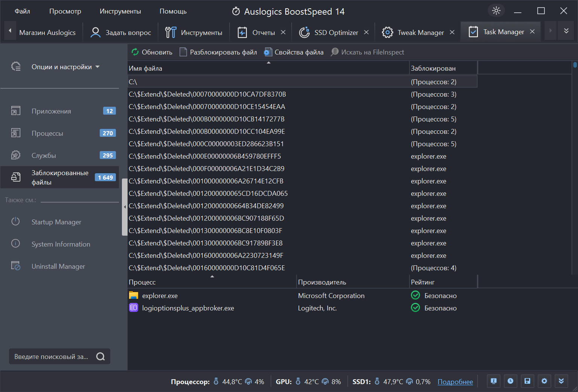This screenshot has height=392, width=578.
Task: Close the Tweak Manager tab
Action: (452, 32)
